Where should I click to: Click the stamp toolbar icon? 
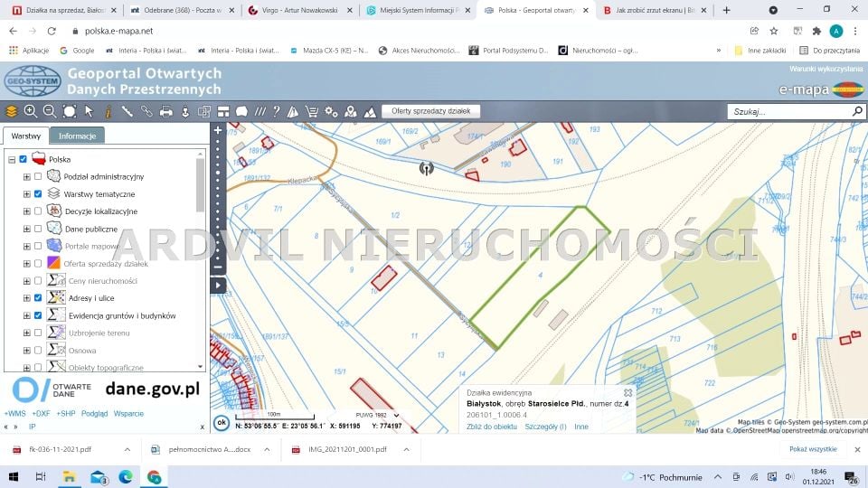(185, 111)
